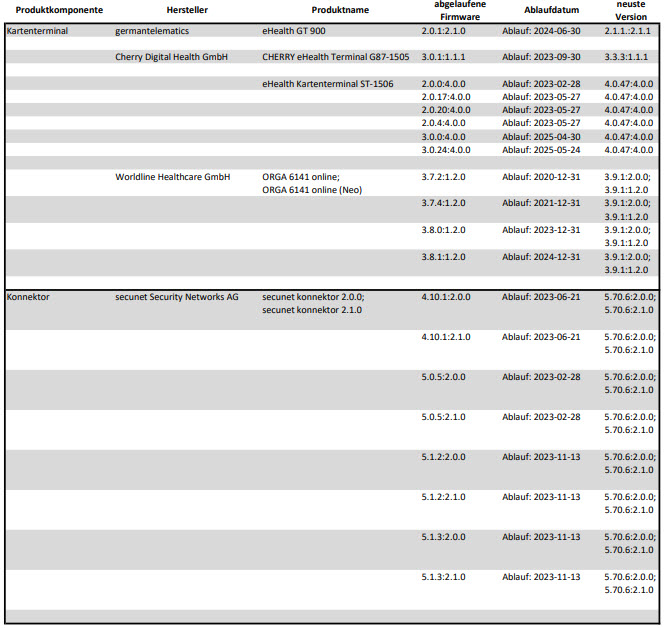Click 3.9.1:2.0.0; in the 3.7.2:1.2.0 row
Screen dimensions: 665x628
point(627,177)
